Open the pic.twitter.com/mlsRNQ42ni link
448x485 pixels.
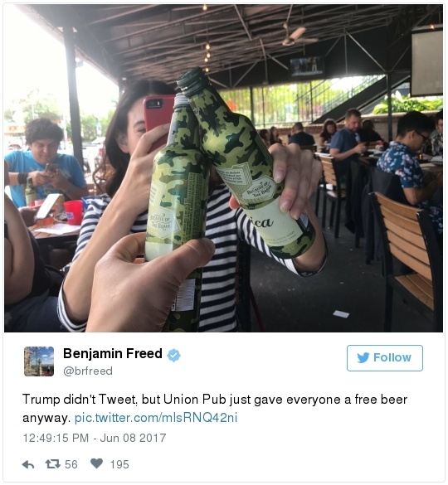156,418
